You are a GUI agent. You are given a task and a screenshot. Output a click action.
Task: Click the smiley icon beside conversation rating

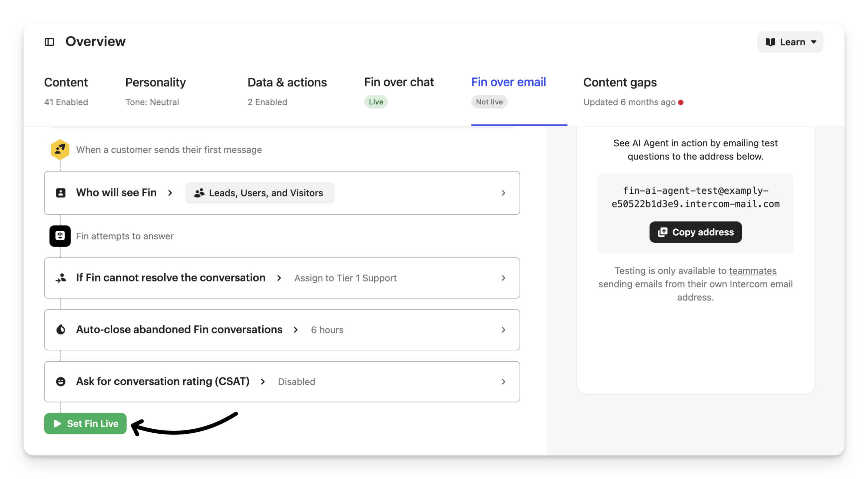(61, 381)
